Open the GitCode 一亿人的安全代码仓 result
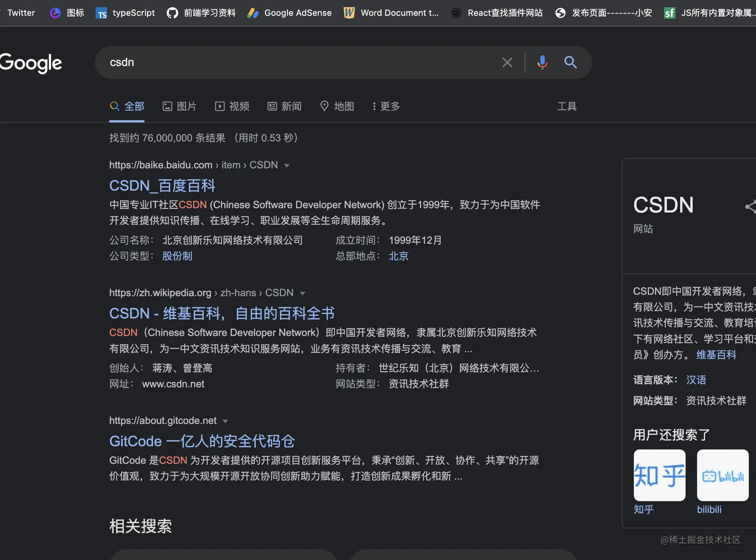The height and width of the screenshot is (560, 756). [x=202, y=441]
